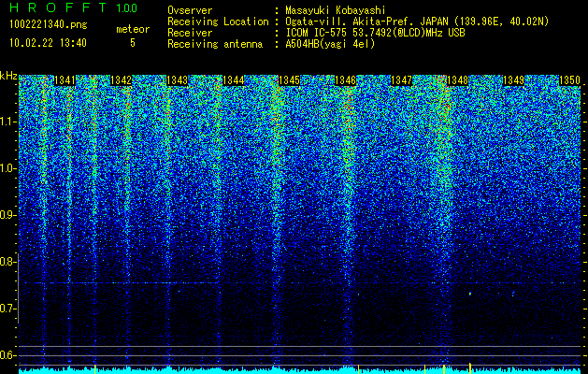Click the 0.6 frequency axis label
This screenshot has height=374, width=588.
point(8,355)
